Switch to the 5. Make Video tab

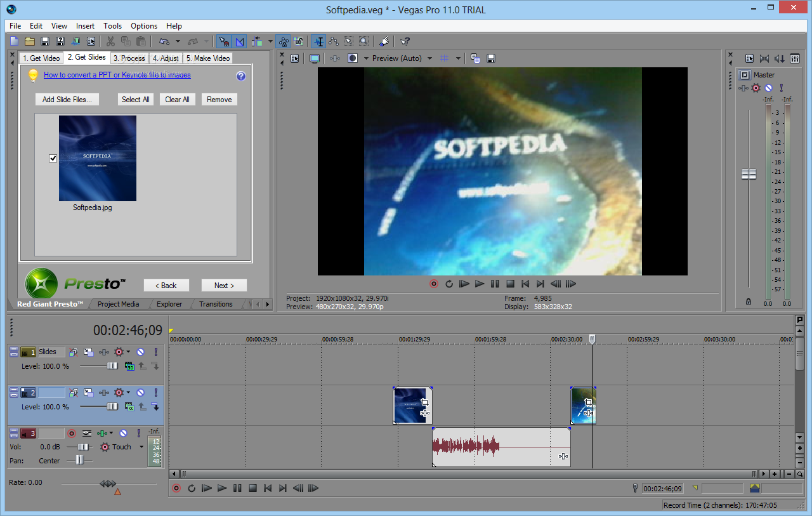coord(208,58)
